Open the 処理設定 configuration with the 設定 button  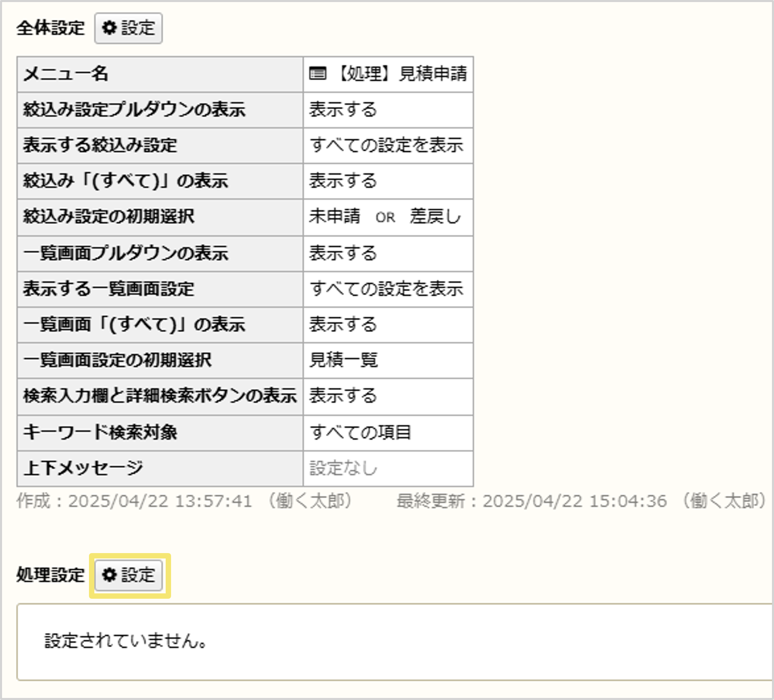(129, 575)
